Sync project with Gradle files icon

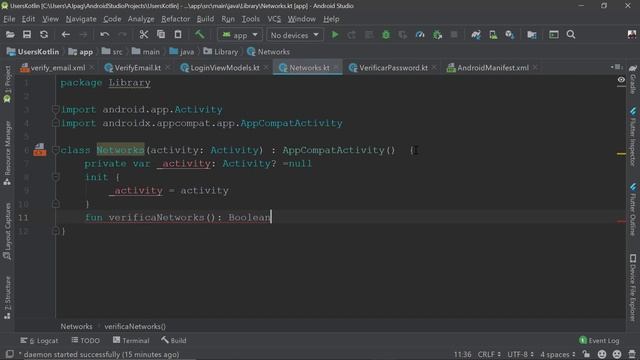click(x=476, y=35)
